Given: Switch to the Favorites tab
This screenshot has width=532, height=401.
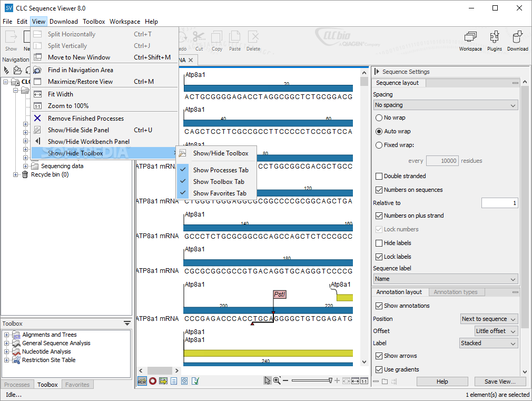Looking at the screenshot, I should (77, 384).
